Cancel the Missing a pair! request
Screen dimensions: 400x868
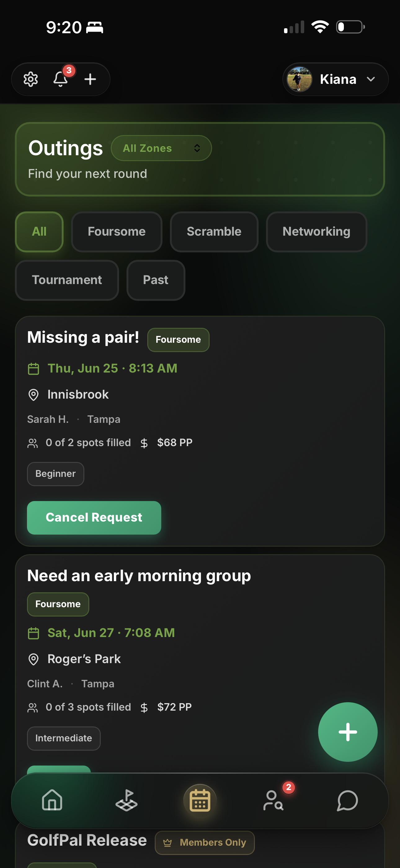94,517
